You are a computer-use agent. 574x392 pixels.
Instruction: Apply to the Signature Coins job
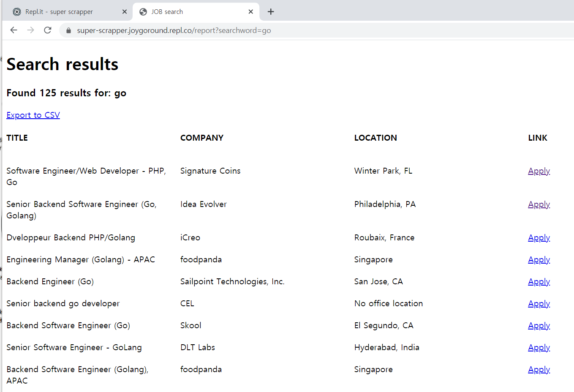(539, 171)
